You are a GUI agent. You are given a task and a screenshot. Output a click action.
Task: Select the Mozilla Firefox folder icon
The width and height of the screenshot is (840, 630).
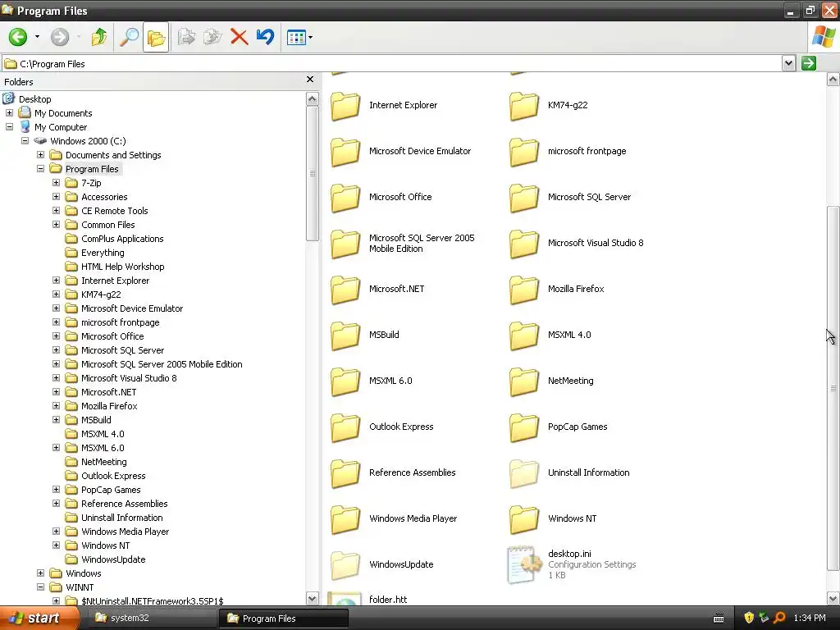pyautogui.click(x=524, y=290)
